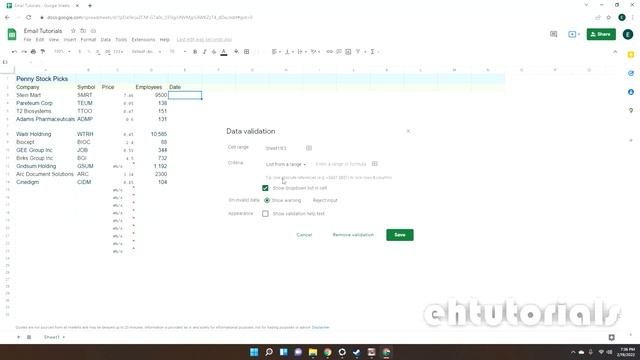
Task: Click the Create a filter icon
Action: point(358,52)
